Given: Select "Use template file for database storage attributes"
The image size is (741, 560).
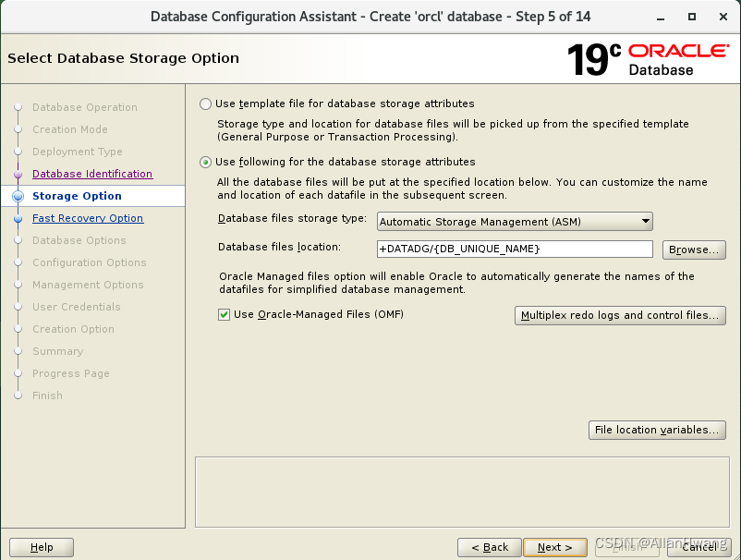Looking at the screenshot, I should tap(204, 103).
